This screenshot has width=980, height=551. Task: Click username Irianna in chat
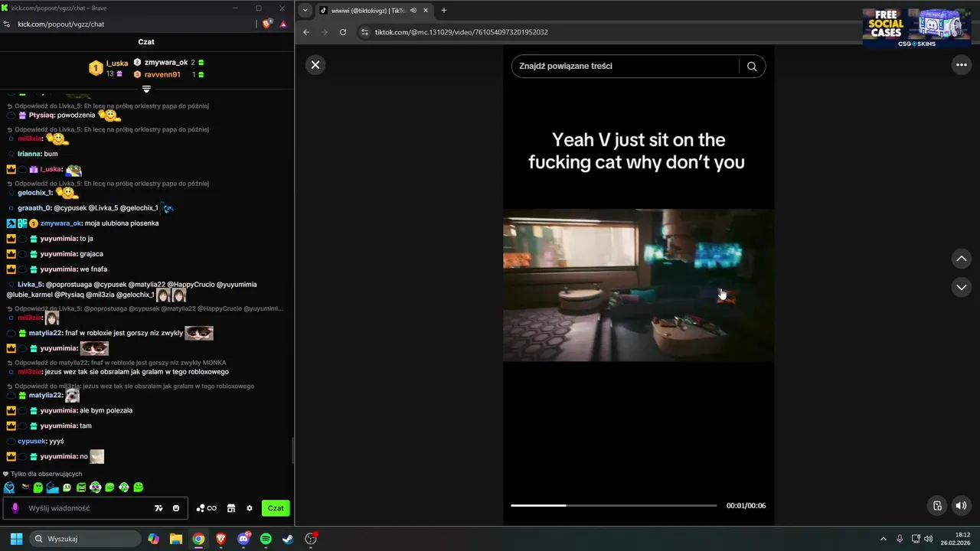click(x=29, y=154)
